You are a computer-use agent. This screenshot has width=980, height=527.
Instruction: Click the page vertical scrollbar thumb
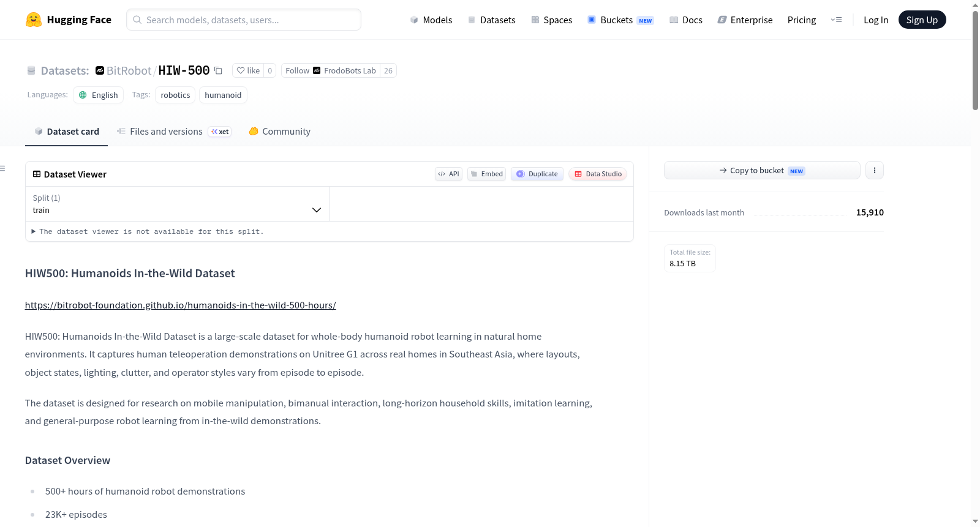975,60
